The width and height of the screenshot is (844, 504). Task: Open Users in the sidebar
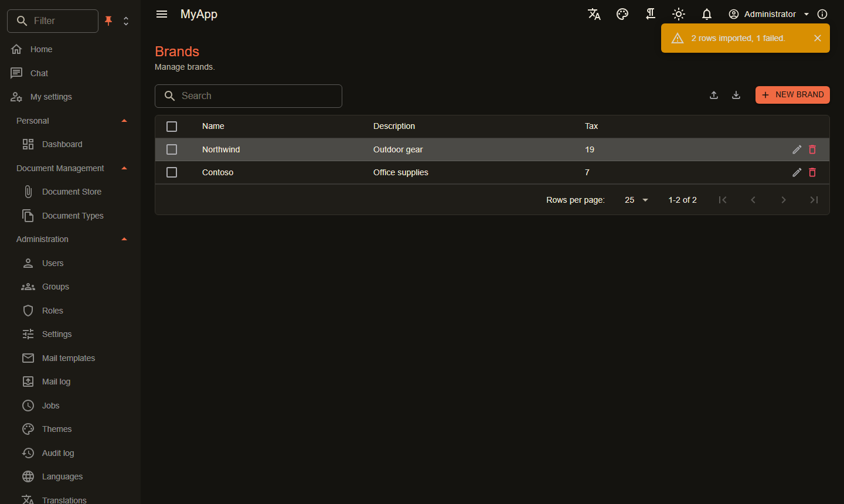70,263
